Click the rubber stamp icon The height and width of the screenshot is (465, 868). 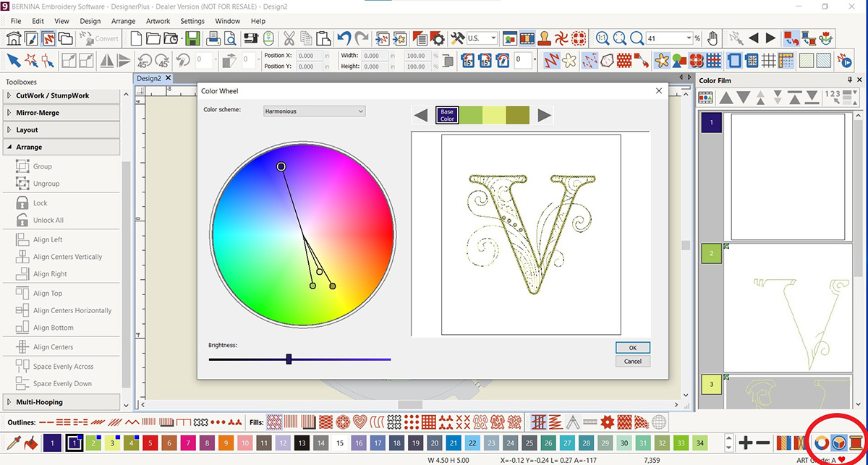pyautogui.click(x=545, y=38)
